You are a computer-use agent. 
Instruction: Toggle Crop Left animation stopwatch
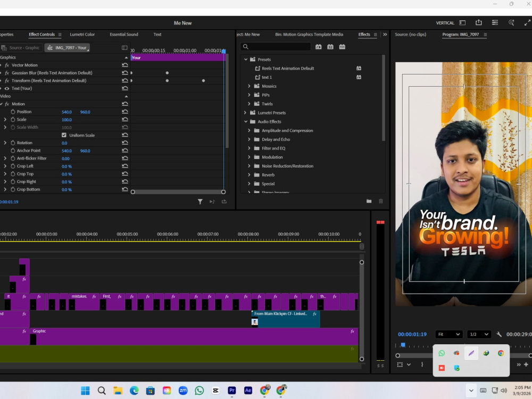[13, 166]
